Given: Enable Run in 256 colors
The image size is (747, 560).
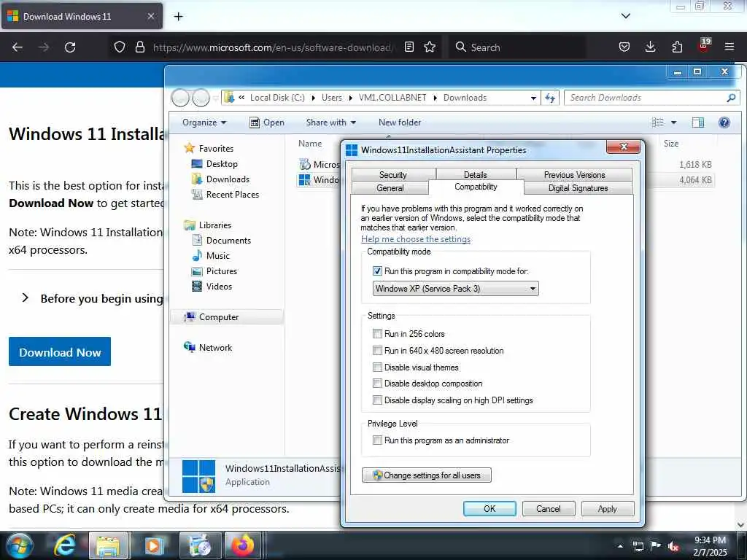Looking at the screenshot, I should (x=377, y=334).
